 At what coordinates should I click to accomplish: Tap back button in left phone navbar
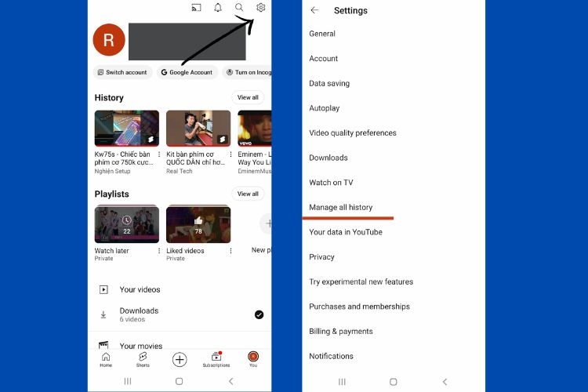tap(231, 381)
